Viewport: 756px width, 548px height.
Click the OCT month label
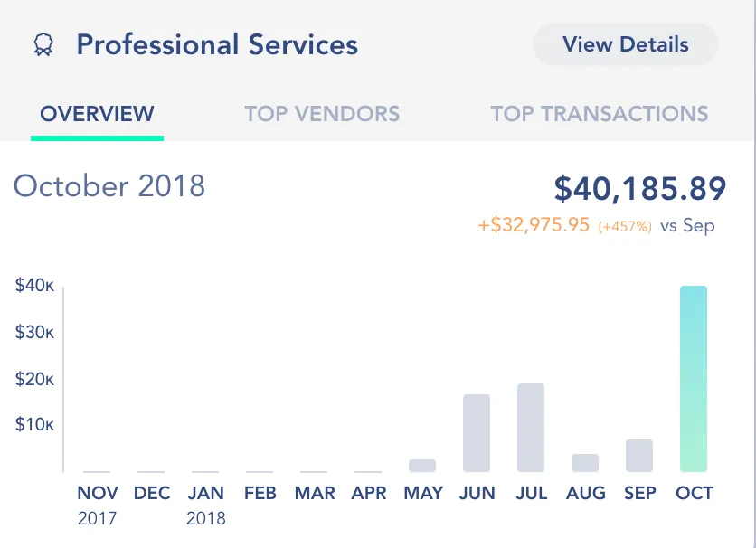tap(694, 493)
